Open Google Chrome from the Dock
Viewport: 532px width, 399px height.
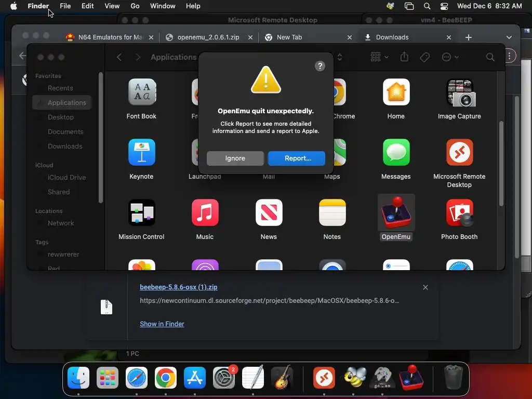(166, 378)
